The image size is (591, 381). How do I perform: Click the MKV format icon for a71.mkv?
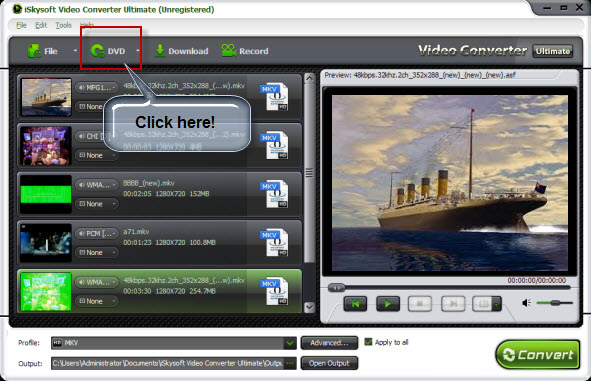point(275,243)
